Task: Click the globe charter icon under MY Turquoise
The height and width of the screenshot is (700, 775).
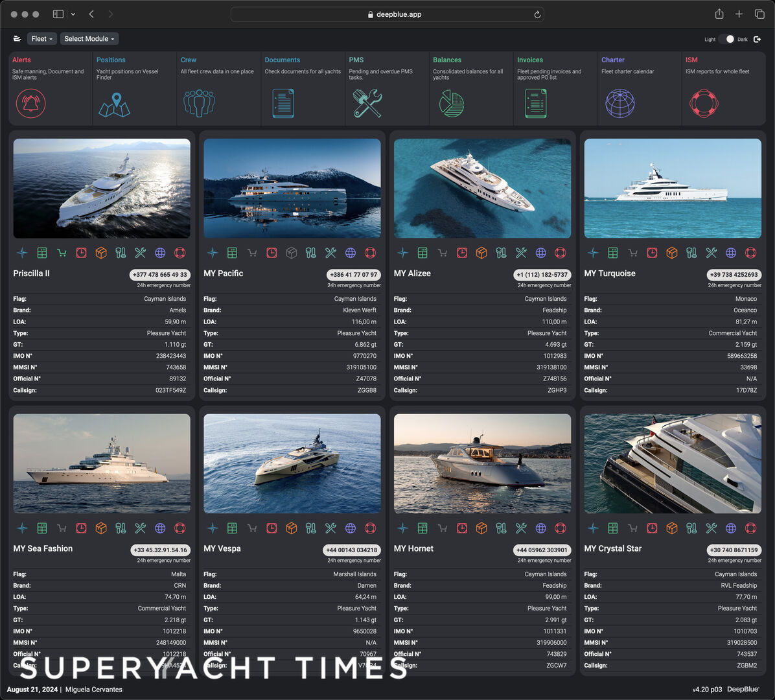Action: [x=731, y=253]
